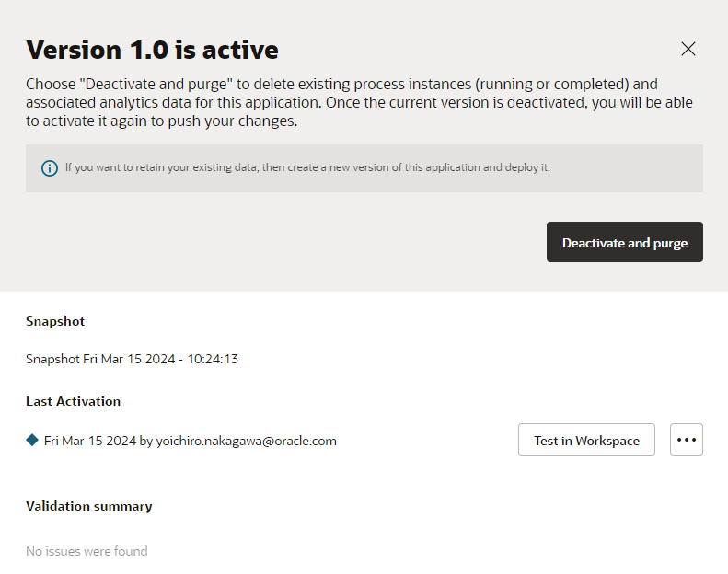Click the info icon in the banner
The height and width of the screenshot is (574, 728).
[x=50, y=168]
